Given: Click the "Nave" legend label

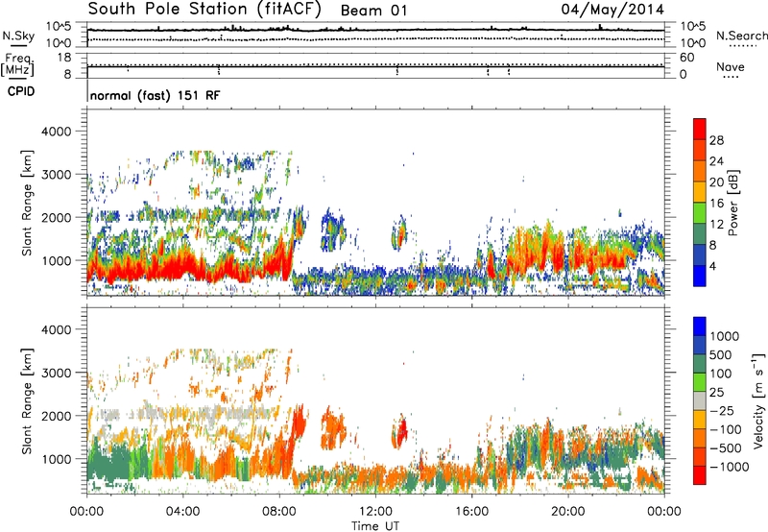Looking at the screenshot, I should pyautogui.click(x=731, y=66).
